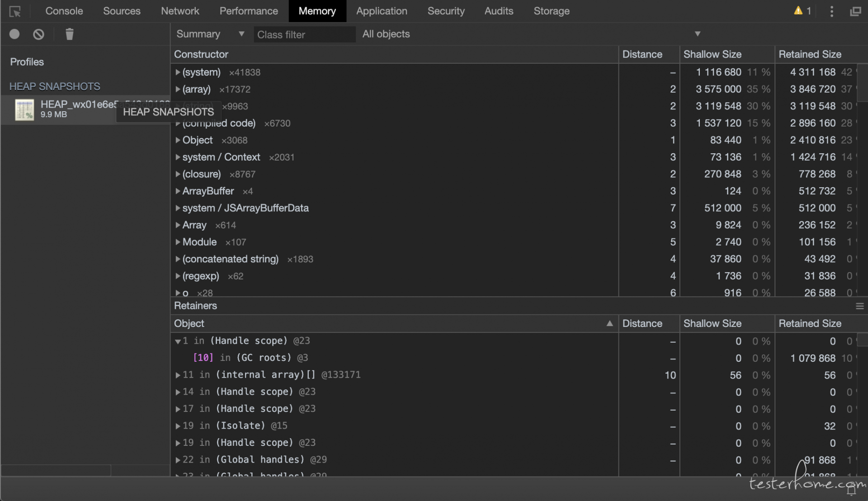
Task: Sort retainers by Shallow Size header
Action: pos(727,323)
